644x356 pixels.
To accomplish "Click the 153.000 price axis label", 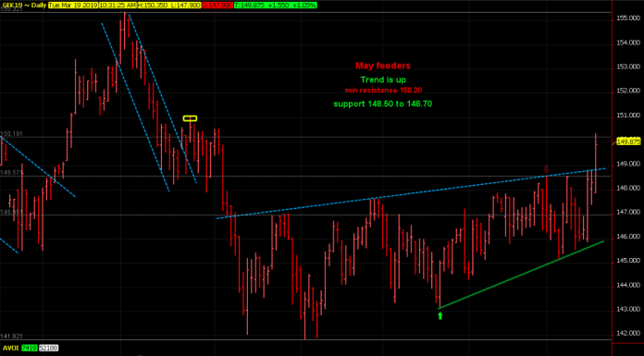I will coord(629,67).
